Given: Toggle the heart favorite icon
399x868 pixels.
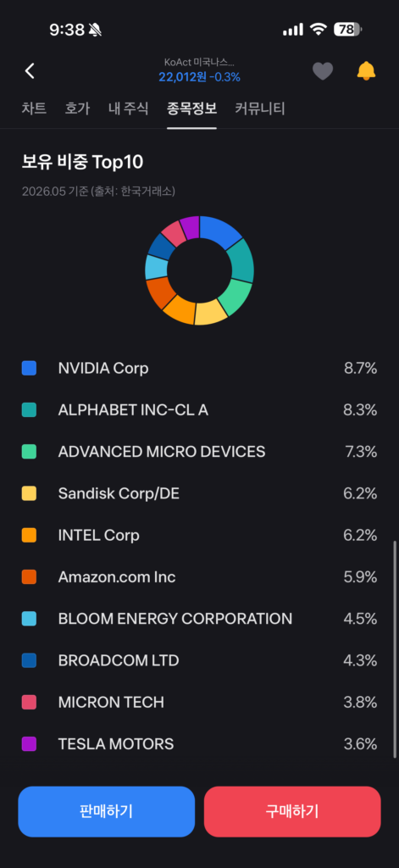Looking at the screenshot, I should click(323, 71).
